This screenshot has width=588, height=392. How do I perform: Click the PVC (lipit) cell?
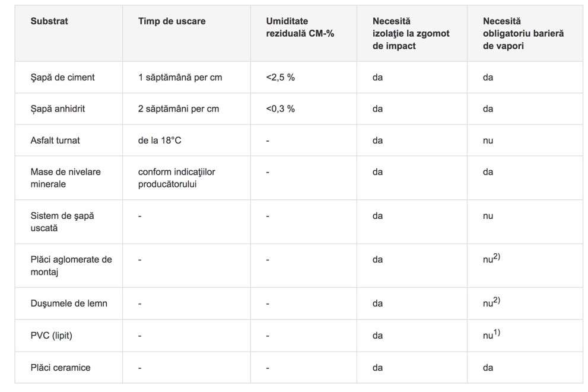click(x=51, y=336)
